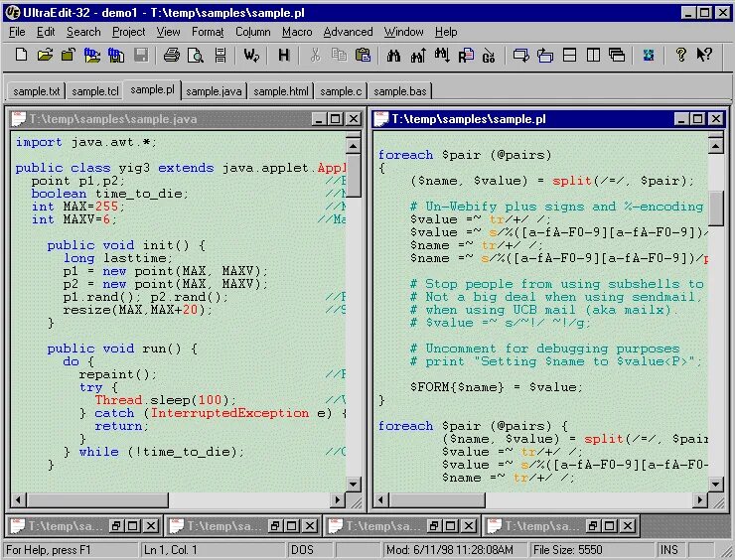Click the plain binoculars find icon
Screen dimensions: 735x560
[x=393, y=55]
